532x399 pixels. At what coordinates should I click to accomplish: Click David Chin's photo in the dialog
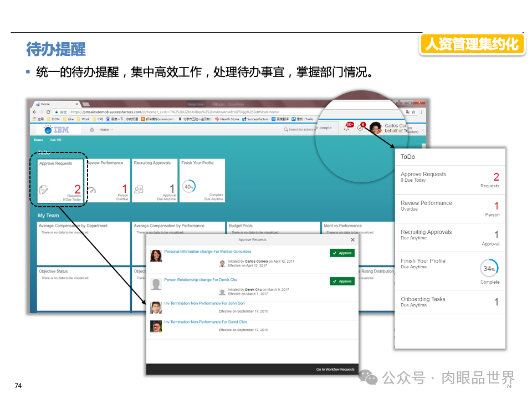[x=156, y=326]
